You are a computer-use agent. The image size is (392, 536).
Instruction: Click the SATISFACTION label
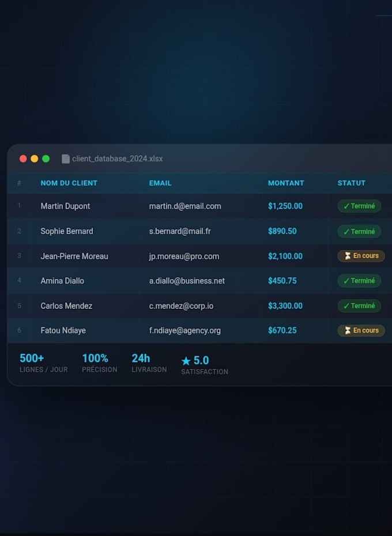pyautogui.click(x=205, y=372)
